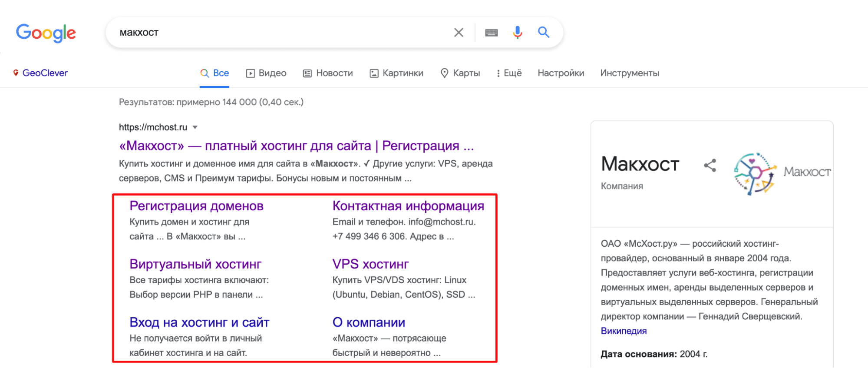This screenshot has width=868, height=368.
Task: Open Настройки search settings
Action: [x=561, y=73]
